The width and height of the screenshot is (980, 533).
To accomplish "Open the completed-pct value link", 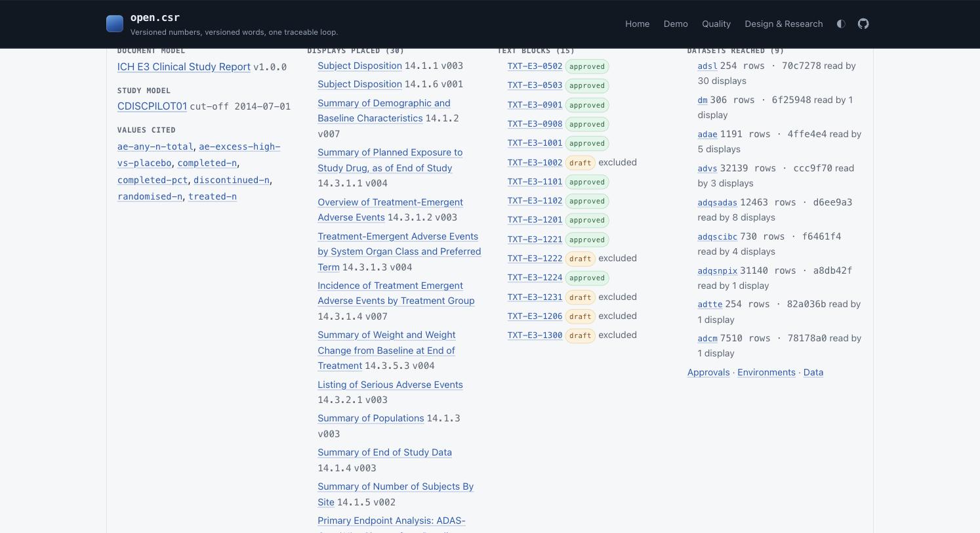I will click(152, 180).
